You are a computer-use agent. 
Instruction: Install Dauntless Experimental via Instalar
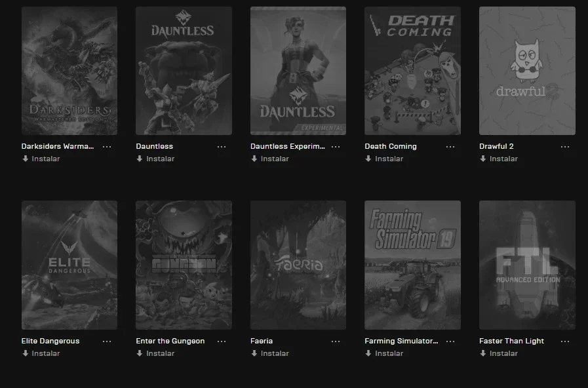pos(270,159)
